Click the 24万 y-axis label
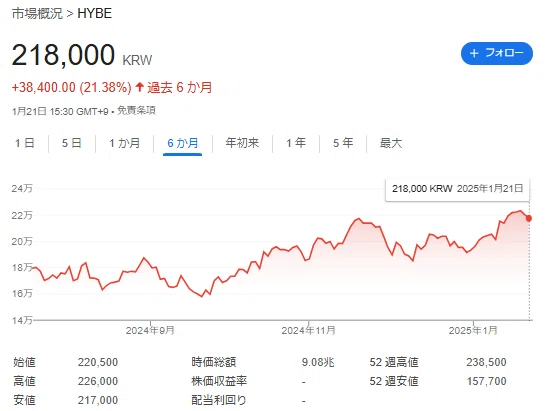546x411 pixels. pos(22,188)
